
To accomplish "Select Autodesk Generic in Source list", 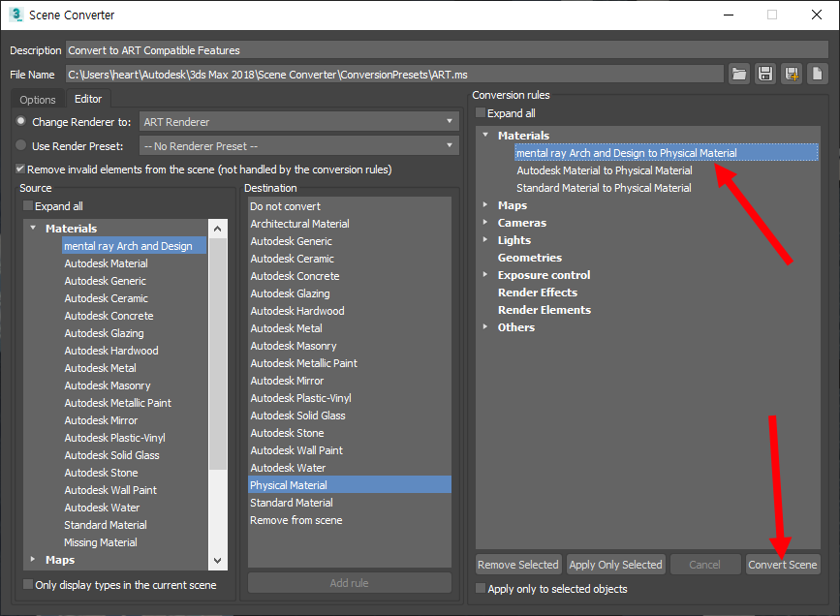I will click(105, 281).
